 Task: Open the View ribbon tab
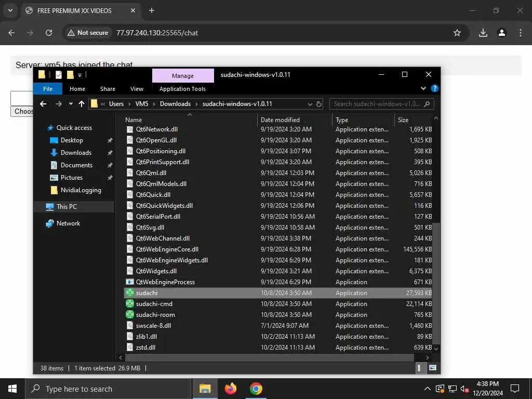[137, 88]
